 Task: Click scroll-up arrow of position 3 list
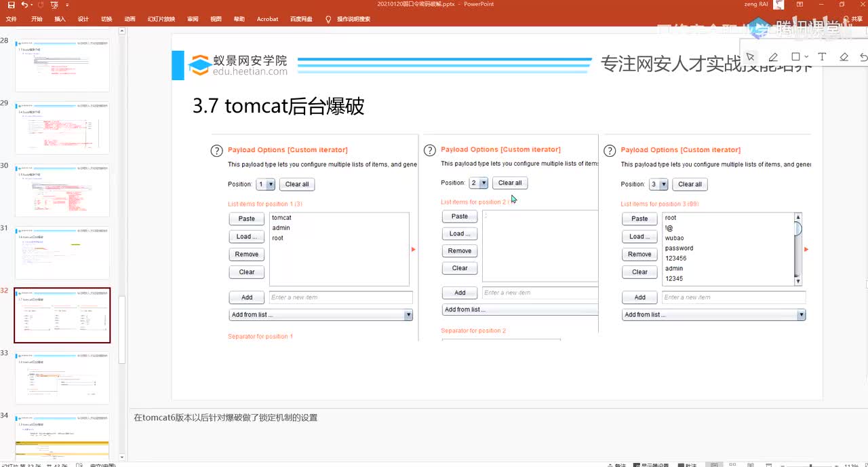(797, 217)
